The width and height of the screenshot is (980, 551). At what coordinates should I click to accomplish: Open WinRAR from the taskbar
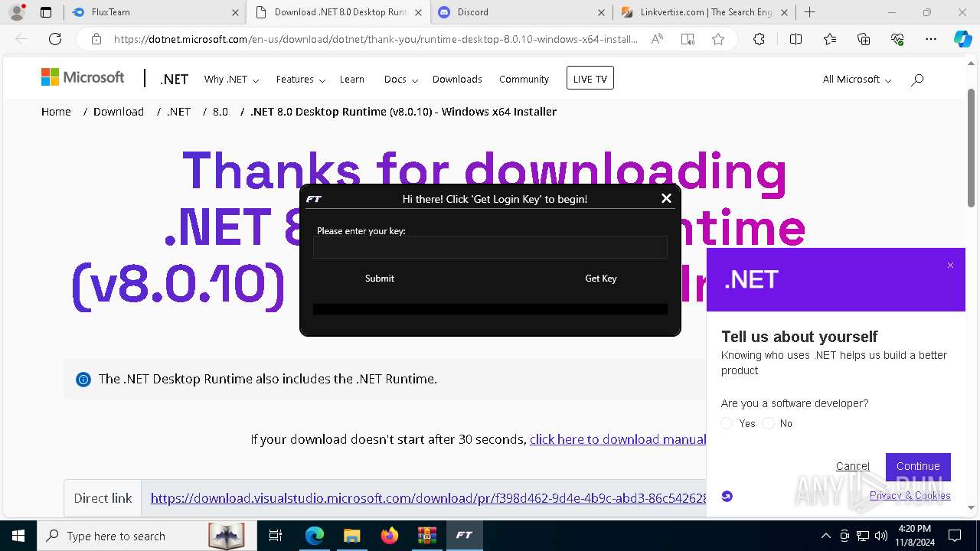pyautogui.click(x=426, y=536)
